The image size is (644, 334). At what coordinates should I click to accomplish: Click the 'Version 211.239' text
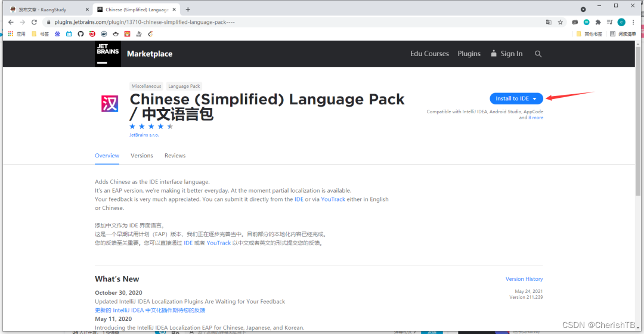pyautogui.click(x=526, y=297)
